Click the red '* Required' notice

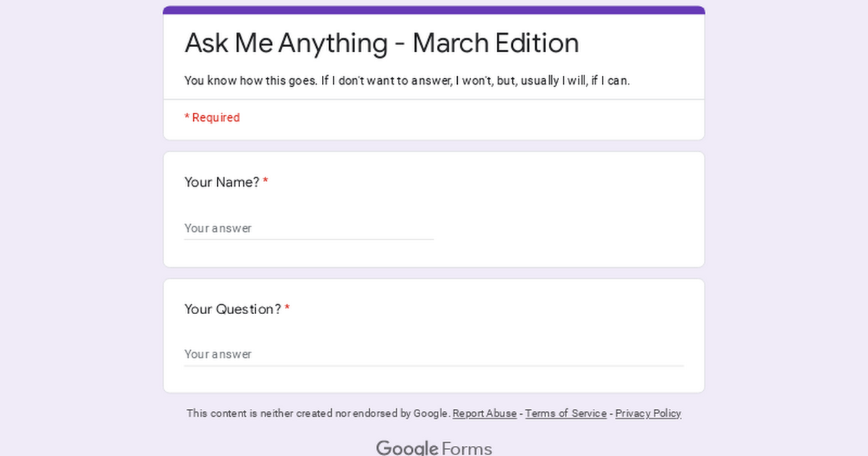pos(212,117)
